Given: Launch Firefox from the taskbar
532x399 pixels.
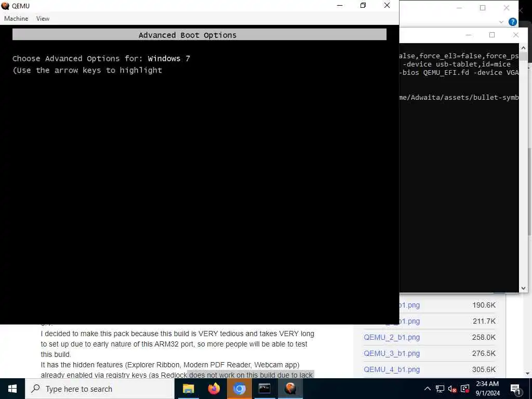Looking at the screenshot, I should click(214, 389).
